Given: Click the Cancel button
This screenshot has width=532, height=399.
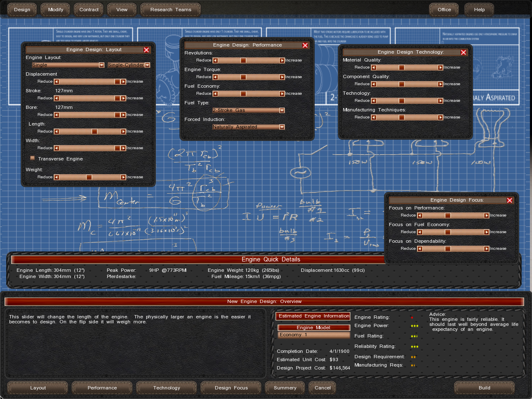Looking at the screenshot, I should tap(323, 388).
